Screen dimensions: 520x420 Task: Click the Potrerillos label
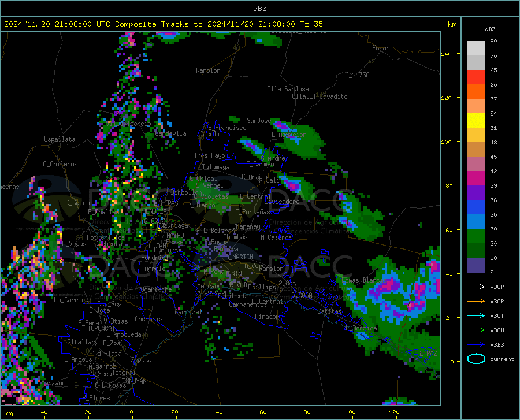coord(106,237)
